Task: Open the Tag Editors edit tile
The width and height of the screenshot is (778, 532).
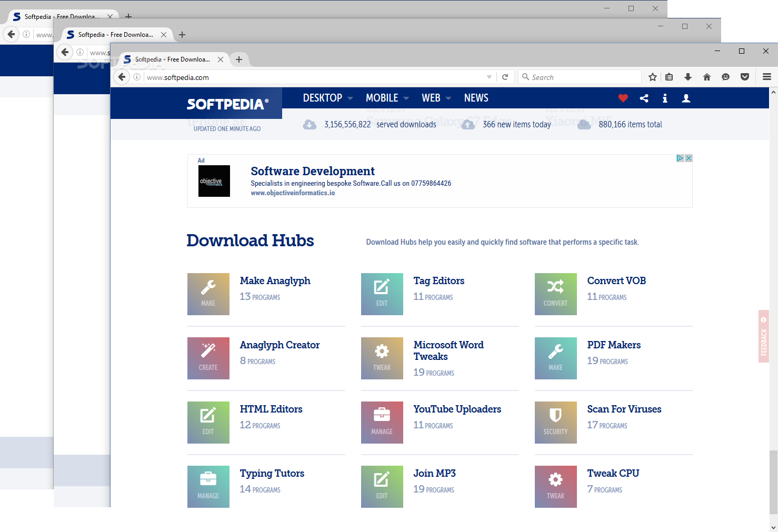Action: click(382, 294)
